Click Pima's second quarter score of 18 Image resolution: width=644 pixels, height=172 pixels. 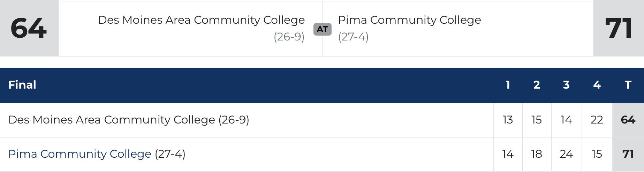[x=537, y=154]
